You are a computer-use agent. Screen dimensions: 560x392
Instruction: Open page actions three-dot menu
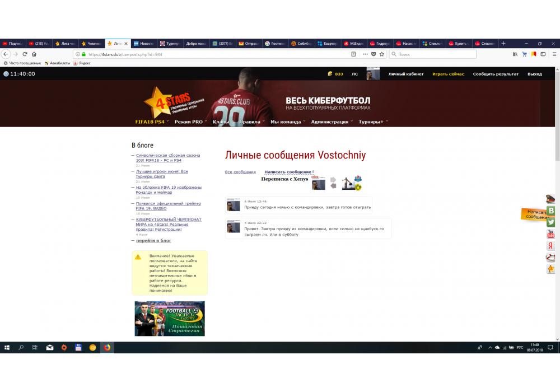click(365, 54)
